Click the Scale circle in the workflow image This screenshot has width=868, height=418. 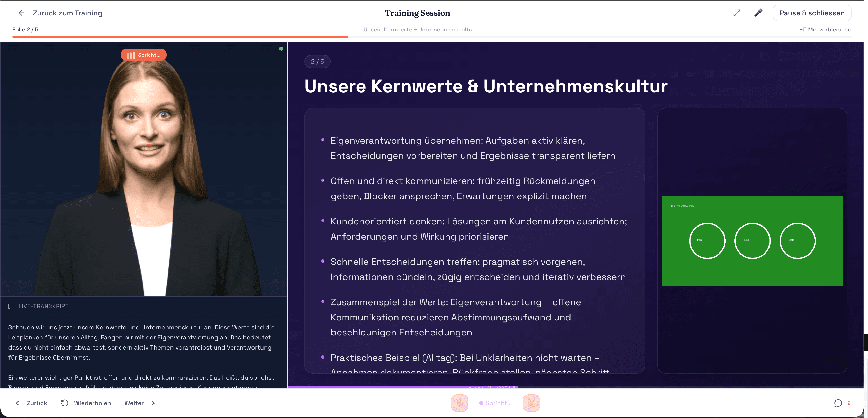(x=797, y=241)
